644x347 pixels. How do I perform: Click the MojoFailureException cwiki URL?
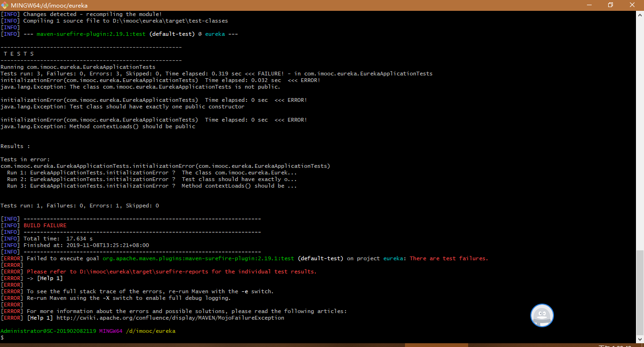[170, 318]
